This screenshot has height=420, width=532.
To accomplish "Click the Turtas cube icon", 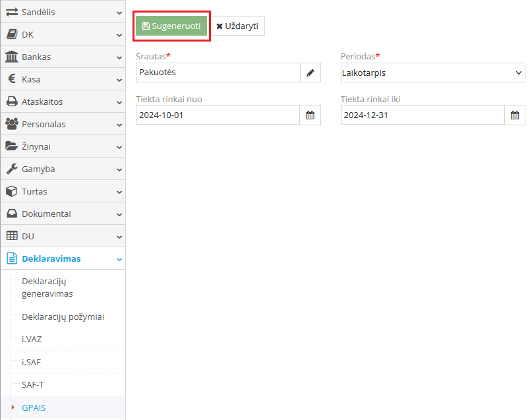I will coord(11,191).
